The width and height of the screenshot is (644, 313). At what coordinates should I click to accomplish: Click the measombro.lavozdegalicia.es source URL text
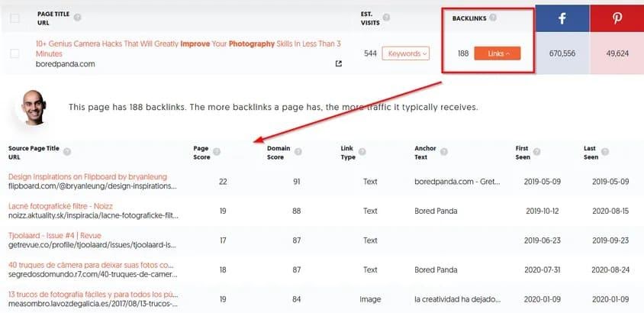point(93,304)
